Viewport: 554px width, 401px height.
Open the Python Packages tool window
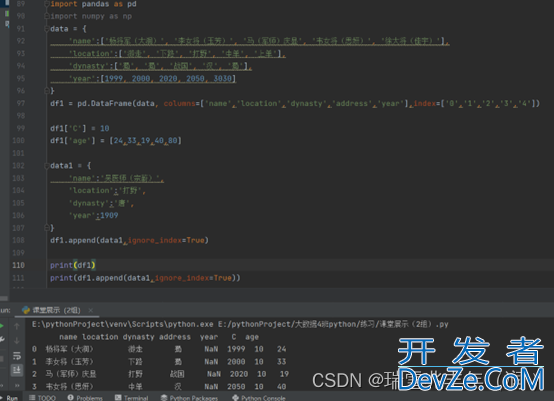point(189,398)
